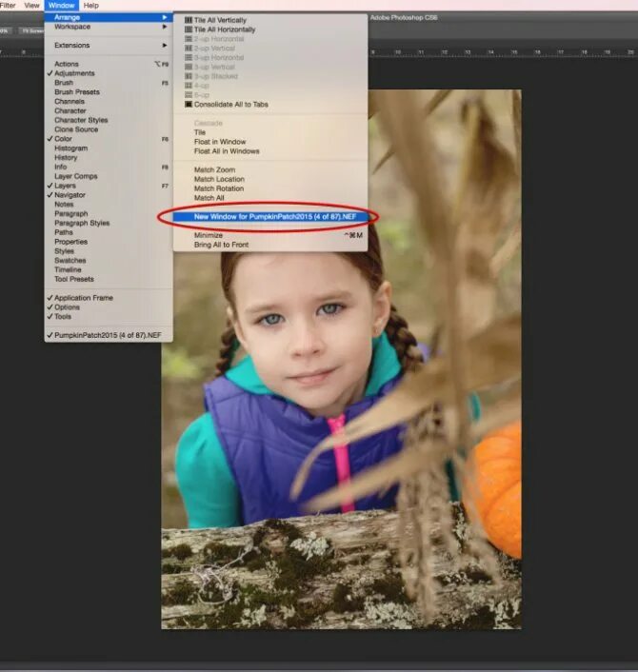638x672 pixels.
Task: Click the Tile All Horizontally icon
Action: tap(189, 30)
